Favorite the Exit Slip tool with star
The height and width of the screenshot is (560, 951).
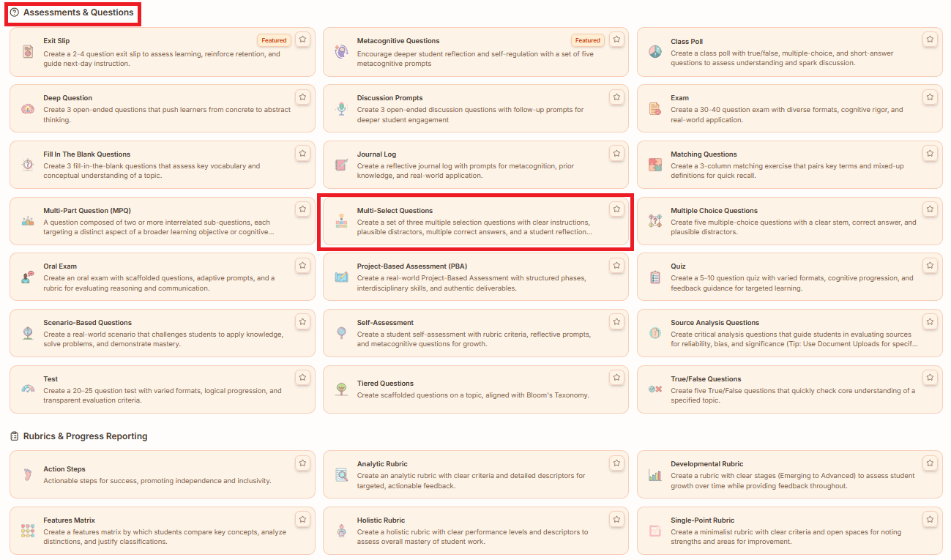tap(303, 40)
